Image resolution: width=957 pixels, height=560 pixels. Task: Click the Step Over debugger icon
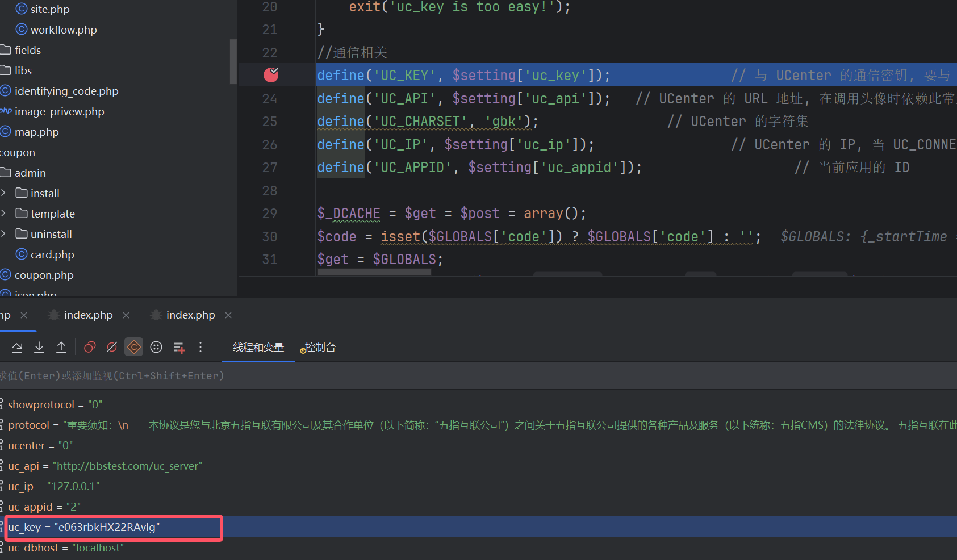[17, 347]
